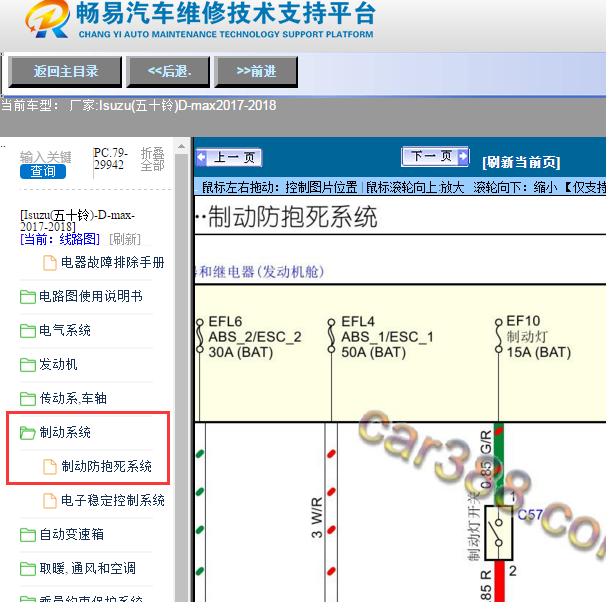Click sidebar scrollbar up arrow

182,146
